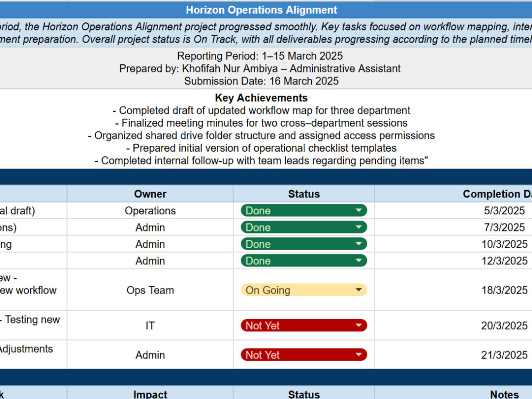Click the Organized shared drive folder line
The width and height of the screenshot is (532, 399).
coord(261,135)
